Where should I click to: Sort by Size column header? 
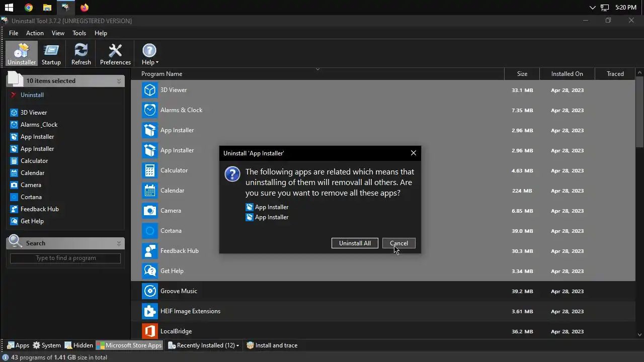[522, 74]
